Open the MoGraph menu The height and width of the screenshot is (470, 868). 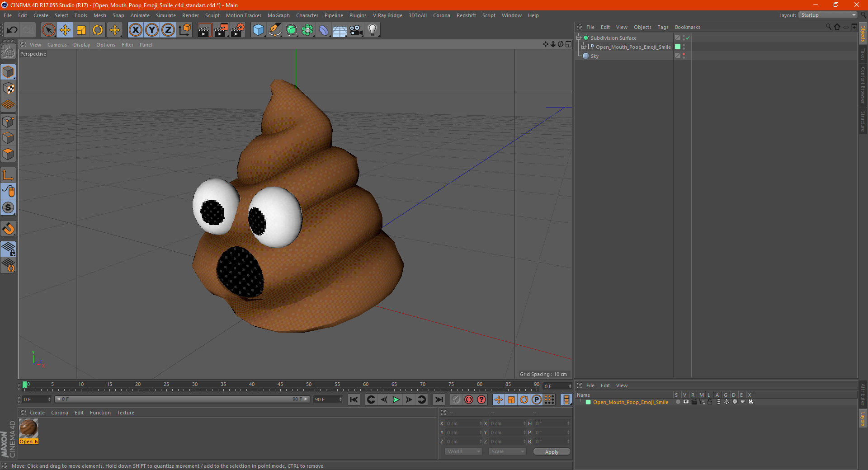[278, 15]
